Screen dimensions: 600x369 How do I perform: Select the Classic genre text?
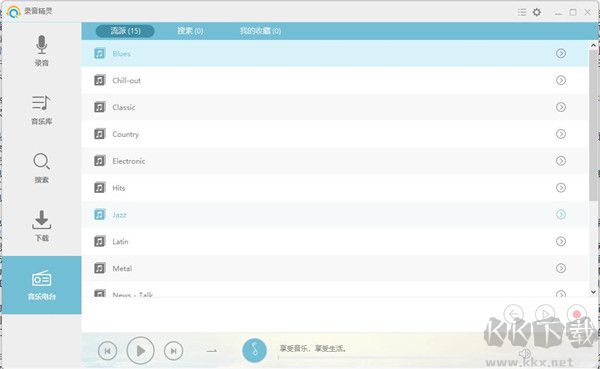tap(124, 107)
